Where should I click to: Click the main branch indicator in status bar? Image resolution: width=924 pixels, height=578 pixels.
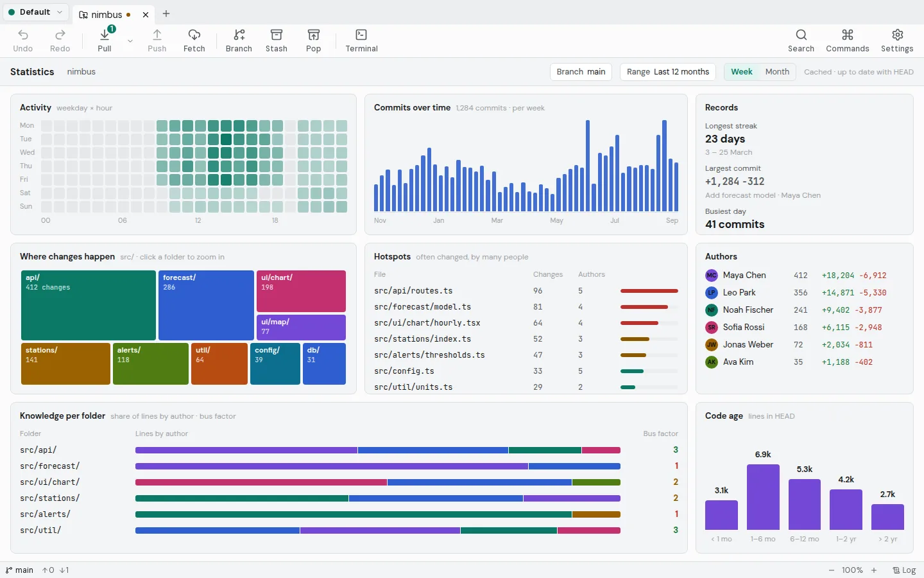pos(19,570)
